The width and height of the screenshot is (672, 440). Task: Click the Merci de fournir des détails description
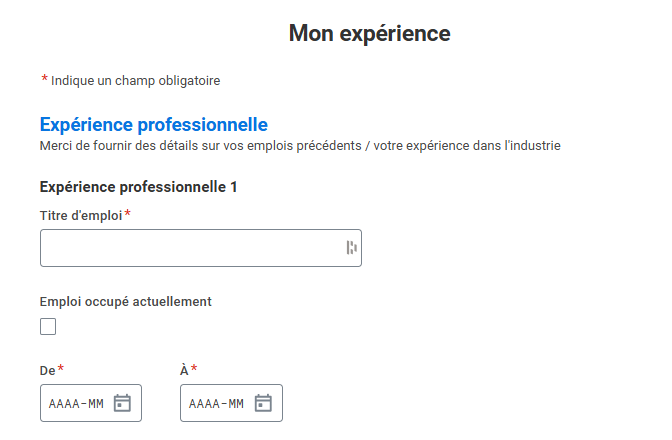point(299,146)
